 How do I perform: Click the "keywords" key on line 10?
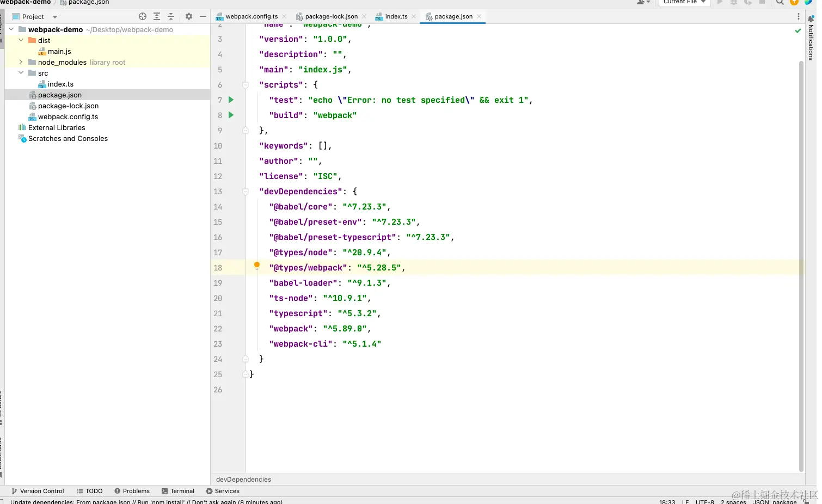pos(284,146)
